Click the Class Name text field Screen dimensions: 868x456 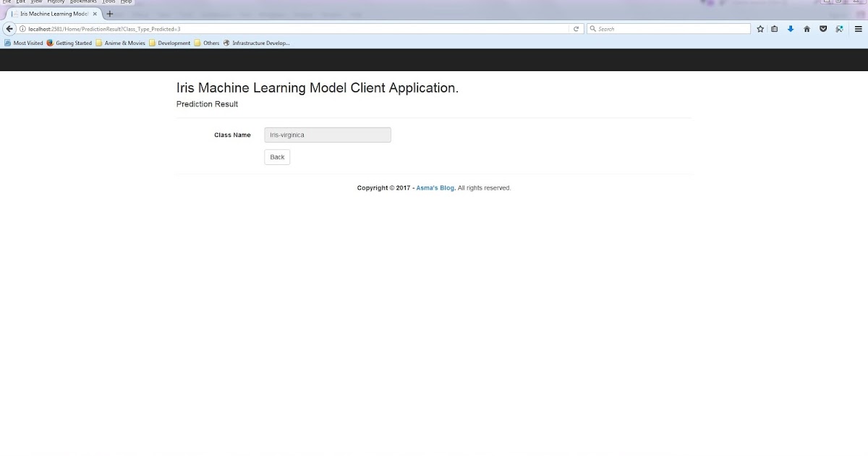pyautogui.click(x=327, y=135)
